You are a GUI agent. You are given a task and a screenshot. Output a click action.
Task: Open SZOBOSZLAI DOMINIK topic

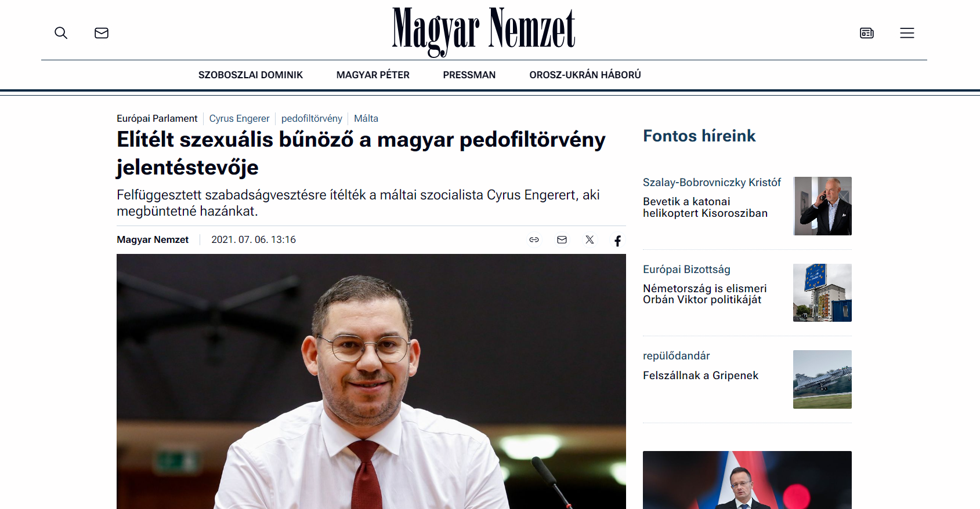[251, 75]
